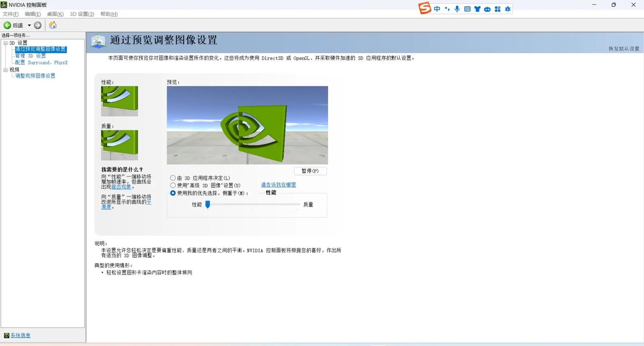Image resolution: width=644 pixels, height=346 pixels.
Task: Open the 3D 设置(3) menu
Action: [82, 14]
